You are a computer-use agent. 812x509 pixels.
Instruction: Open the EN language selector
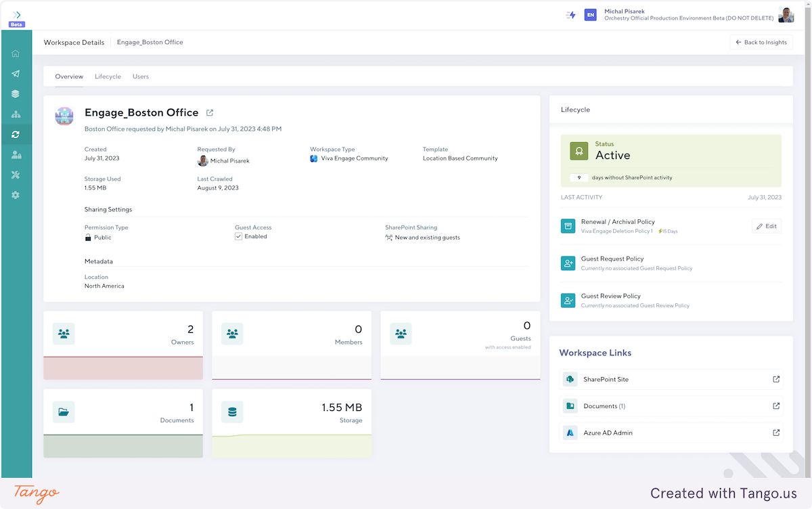tap(590, 15)
